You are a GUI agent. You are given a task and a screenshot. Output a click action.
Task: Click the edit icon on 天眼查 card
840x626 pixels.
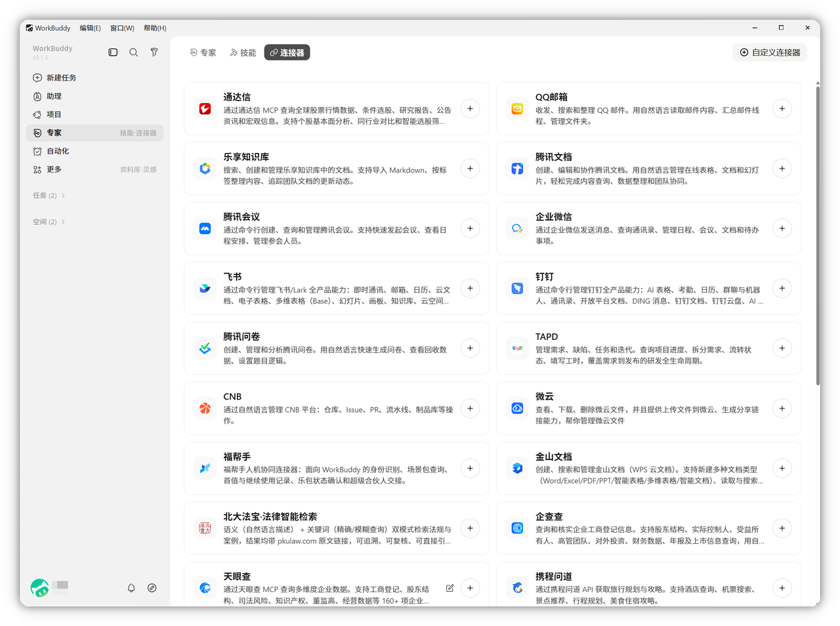click(450, 588)
